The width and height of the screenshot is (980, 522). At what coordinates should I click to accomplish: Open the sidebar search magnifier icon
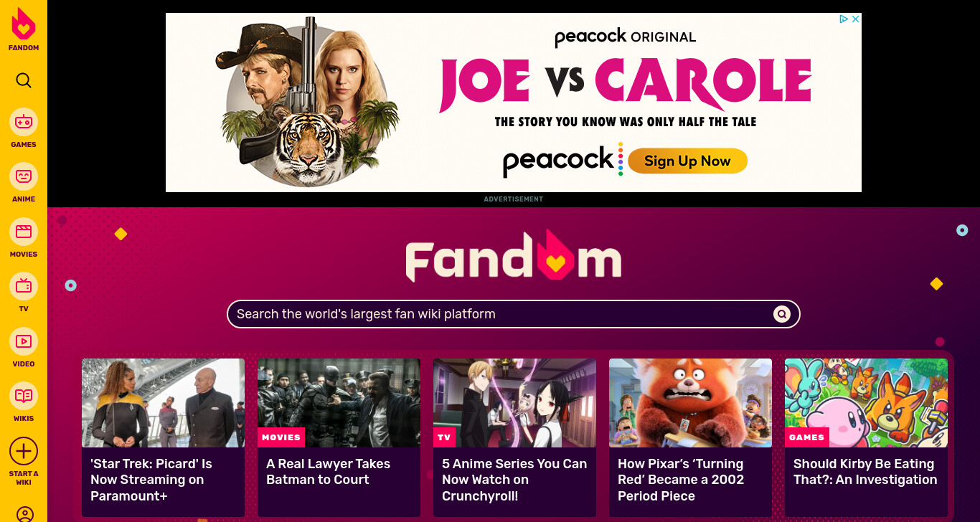coord(24,80)
